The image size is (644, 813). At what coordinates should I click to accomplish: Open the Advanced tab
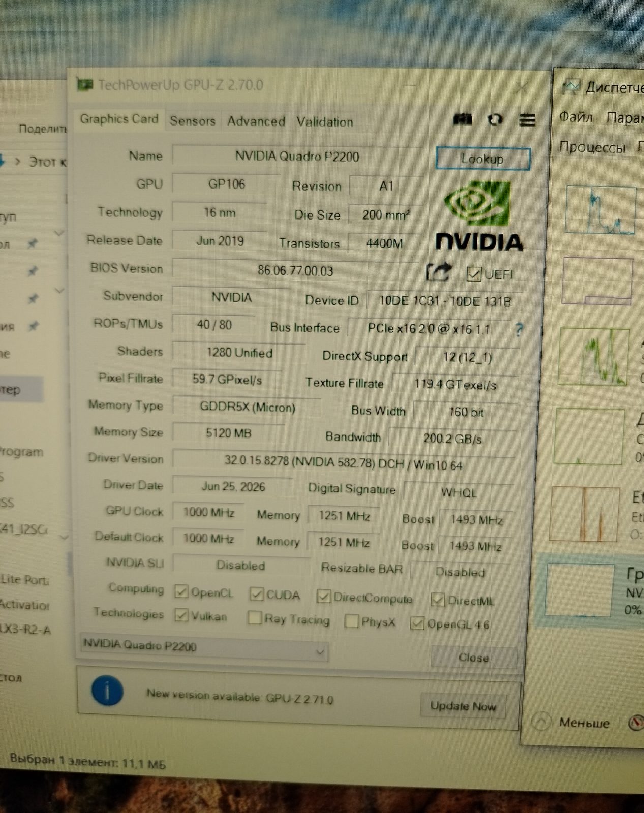pyautogui.click(x=256, y=121)
